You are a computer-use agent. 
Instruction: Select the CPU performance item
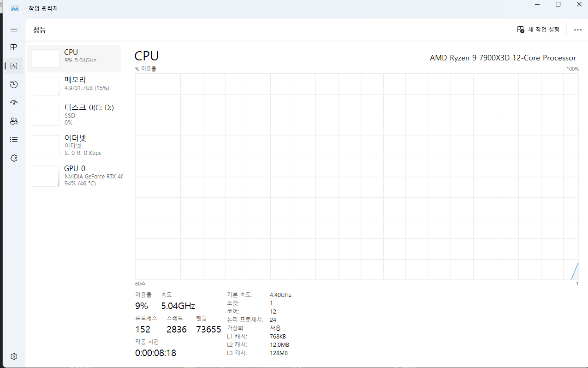[x=74, y=59]
